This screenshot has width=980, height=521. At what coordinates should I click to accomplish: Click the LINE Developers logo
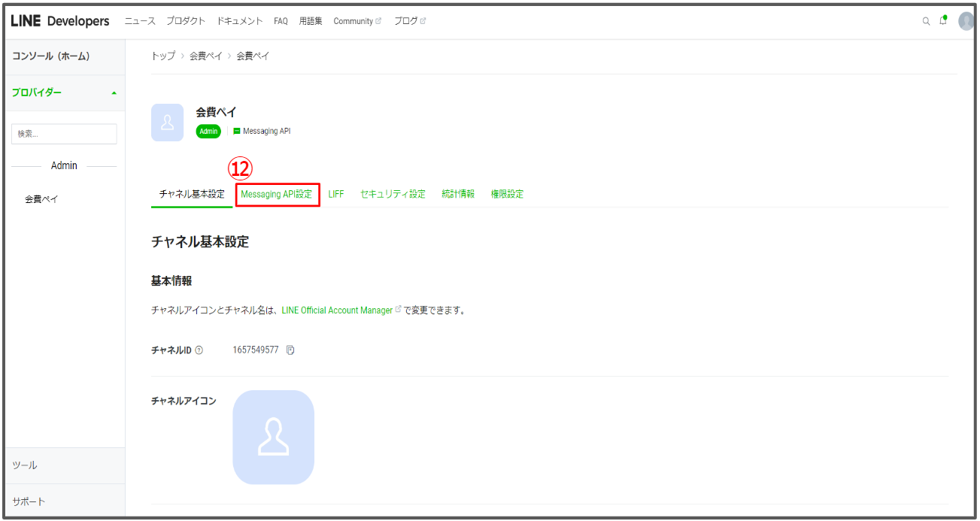pyautogui.click(x=60, y=21)
